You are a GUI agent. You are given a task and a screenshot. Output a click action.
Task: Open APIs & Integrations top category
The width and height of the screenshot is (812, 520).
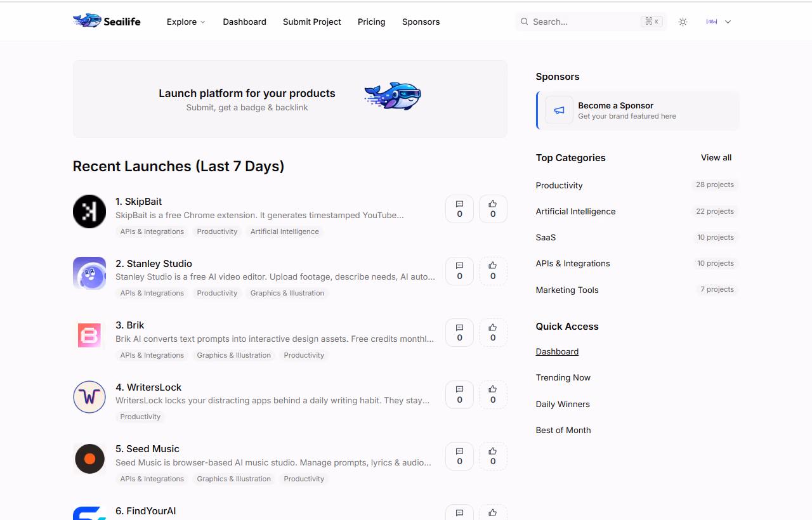(573, 263)
